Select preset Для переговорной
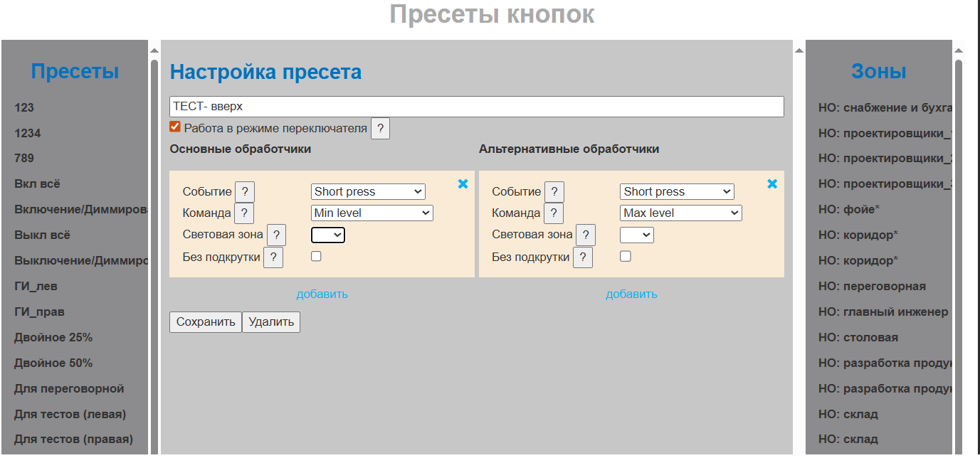980x458 pixels. click(69, 389)
